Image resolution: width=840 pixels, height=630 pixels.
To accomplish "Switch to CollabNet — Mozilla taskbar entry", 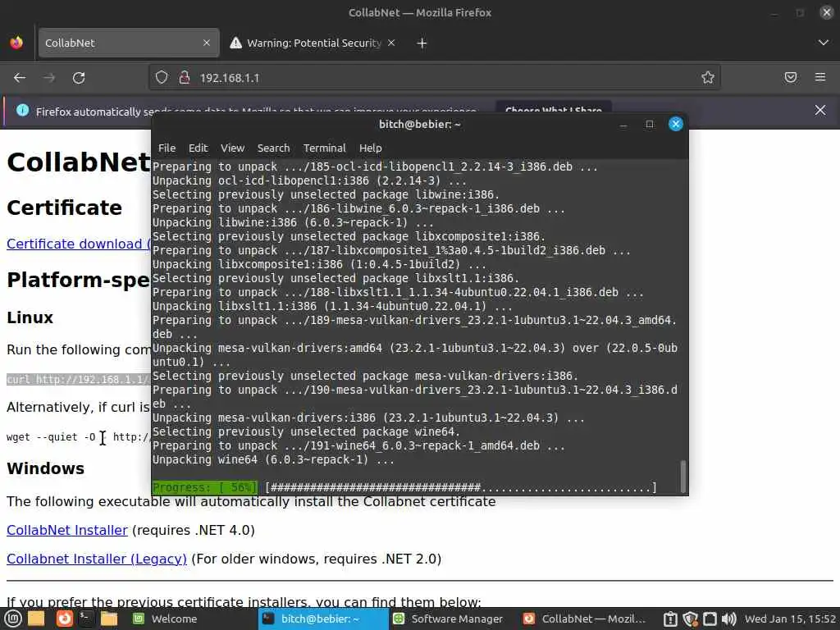I will pos(585,619).
